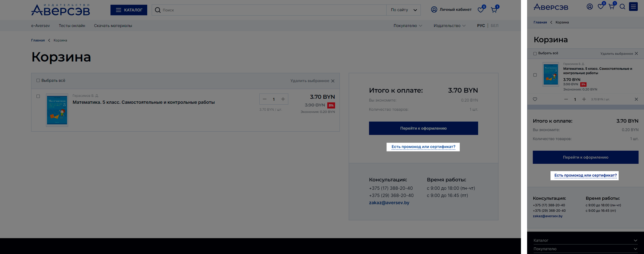The height and width of the screenshot is (254, 644).
Task: Open the search magnifier in mobile header
Action: (622, 7)
